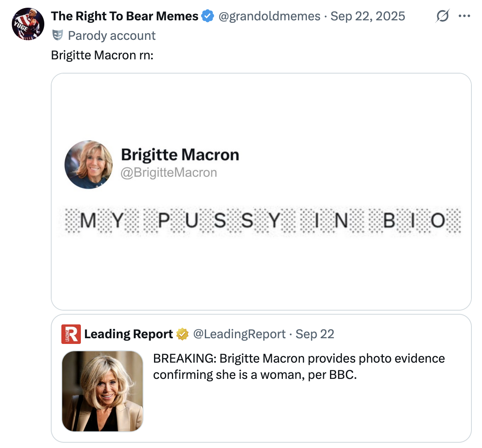Image resolution: width=482 pixels, height=448 pixels.
Task: Click Brigitte Macron's round profile picture
Action: coord(89,165)
